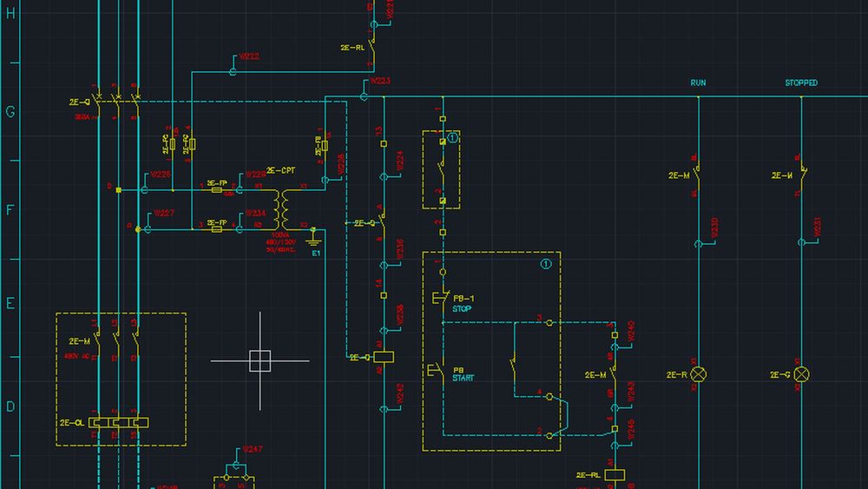The image size is (868, 489).
Task: Click the START text under PB
Action: [x=464, y=378]
